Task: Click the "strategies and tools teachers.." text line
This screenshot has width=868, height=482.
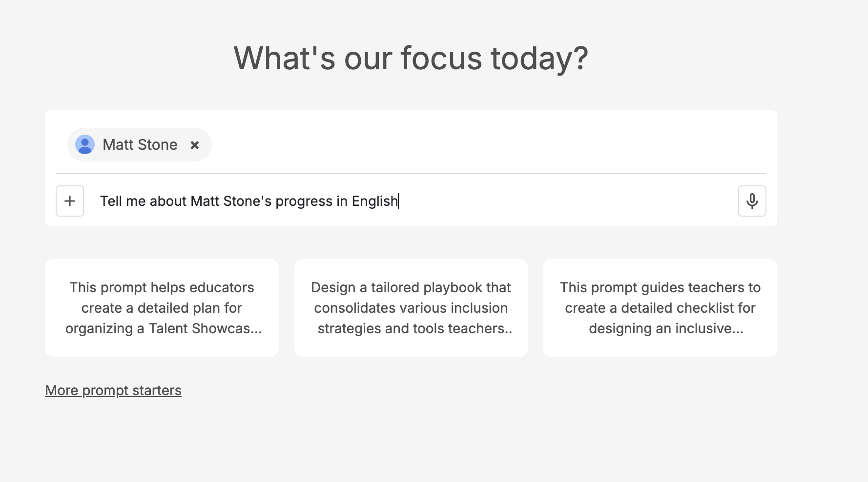Action: tap(414, 328)
